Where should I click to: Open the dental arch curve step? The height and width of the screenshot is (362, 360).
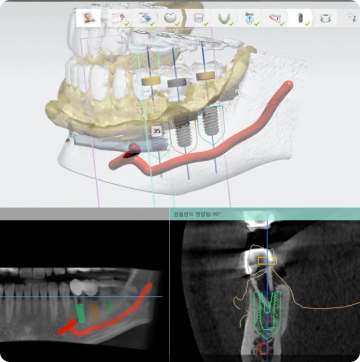(x=224, y=18)
